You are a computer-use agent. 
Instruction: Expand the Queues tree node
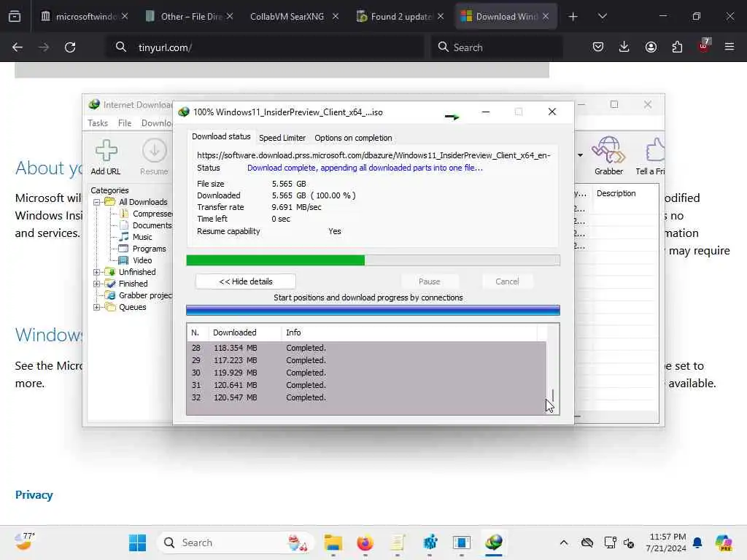pyautogui.click(x=97, y=307)
